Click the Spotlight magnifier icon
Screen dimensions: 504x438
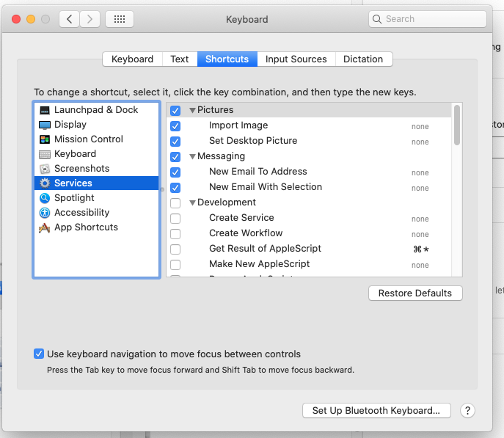coord(45,198)
